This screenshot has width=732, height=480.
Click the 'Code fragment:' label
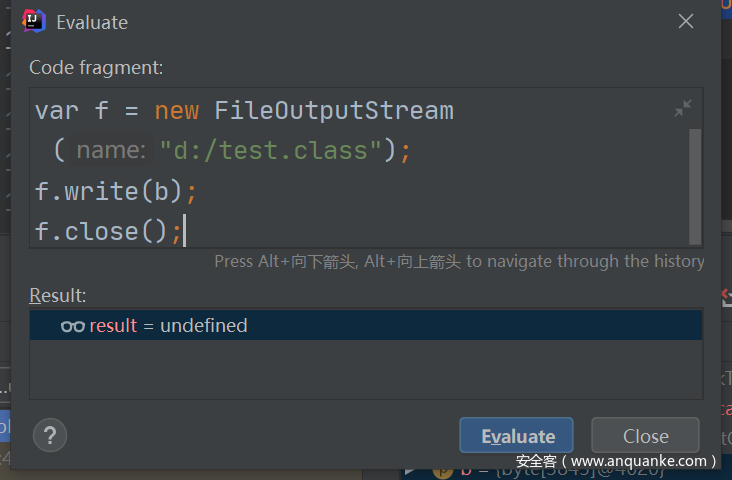96,68
